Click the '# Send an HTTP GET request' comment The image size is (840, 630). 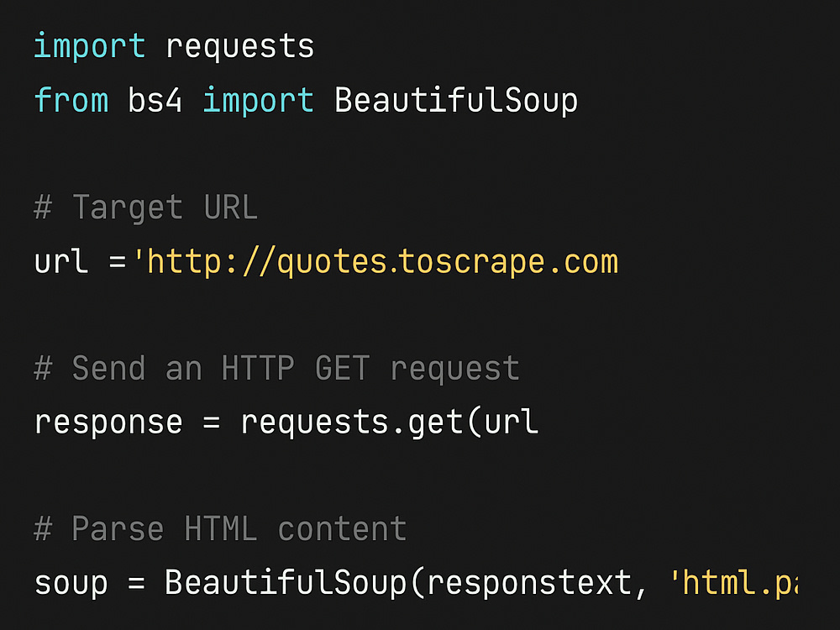coord(276,369)
